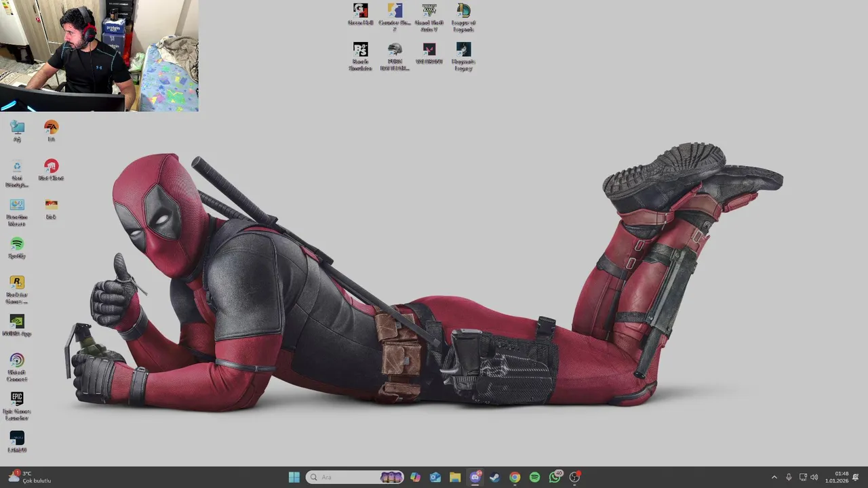Viewport: 868px width, 488px height.
Task: Open the dark-blue desktop icon below Epic Games
Action: tap(17, 442)
